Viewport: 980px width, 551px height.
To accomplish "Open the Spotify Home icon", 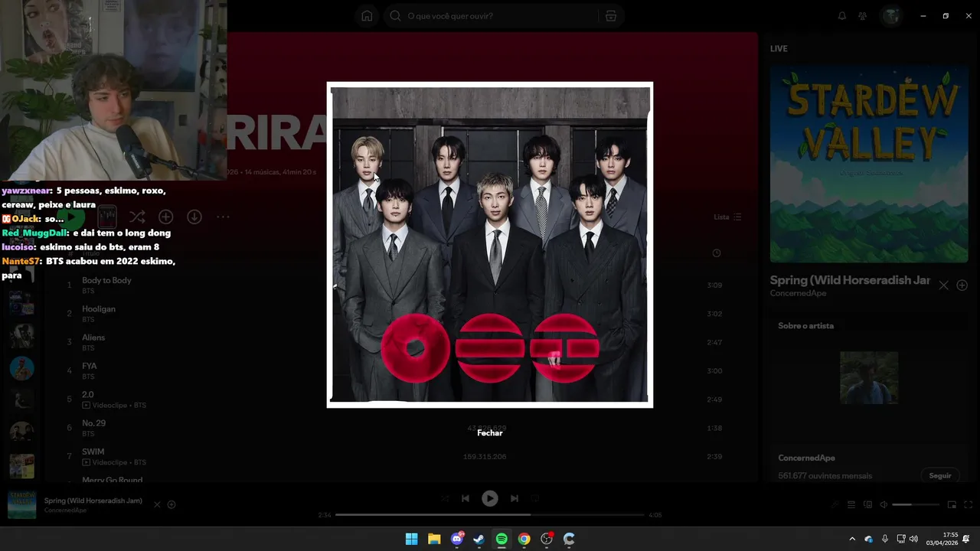I will (x=367, y=16).
